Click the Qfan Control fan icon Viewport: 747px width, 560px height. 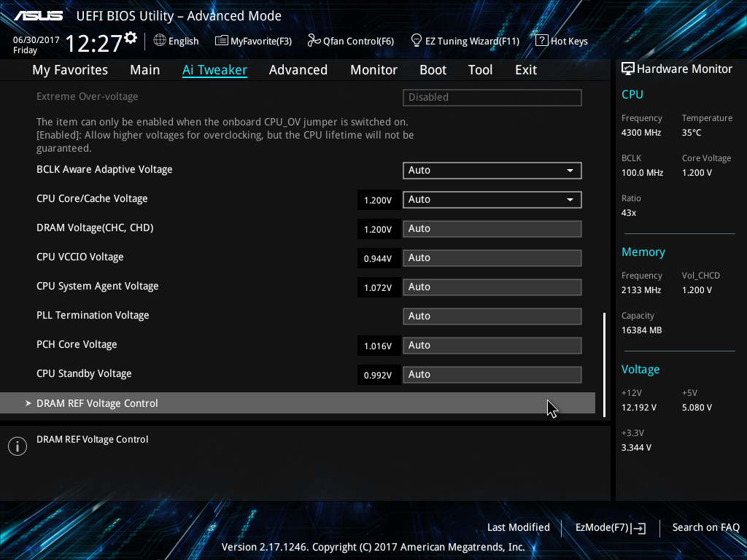pyautogui.click(x=314, y=41)
